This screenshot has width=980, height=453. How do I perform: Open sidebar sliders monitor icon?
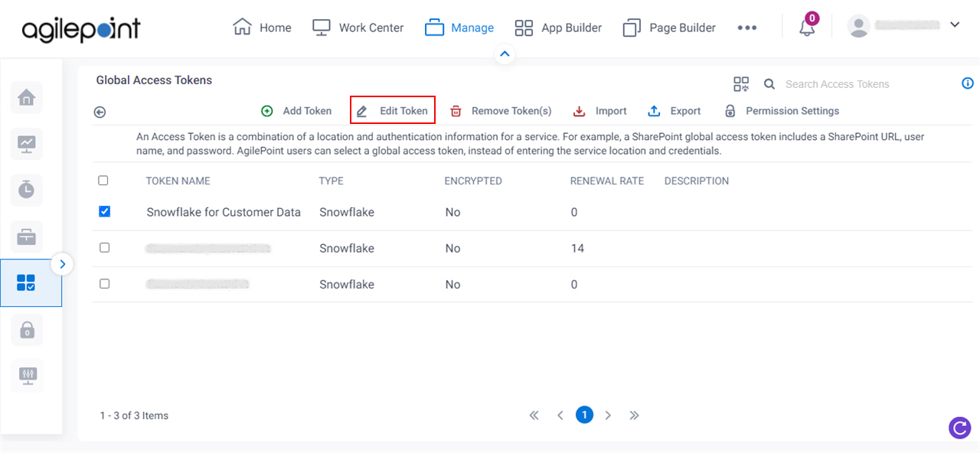coord(27,376)
